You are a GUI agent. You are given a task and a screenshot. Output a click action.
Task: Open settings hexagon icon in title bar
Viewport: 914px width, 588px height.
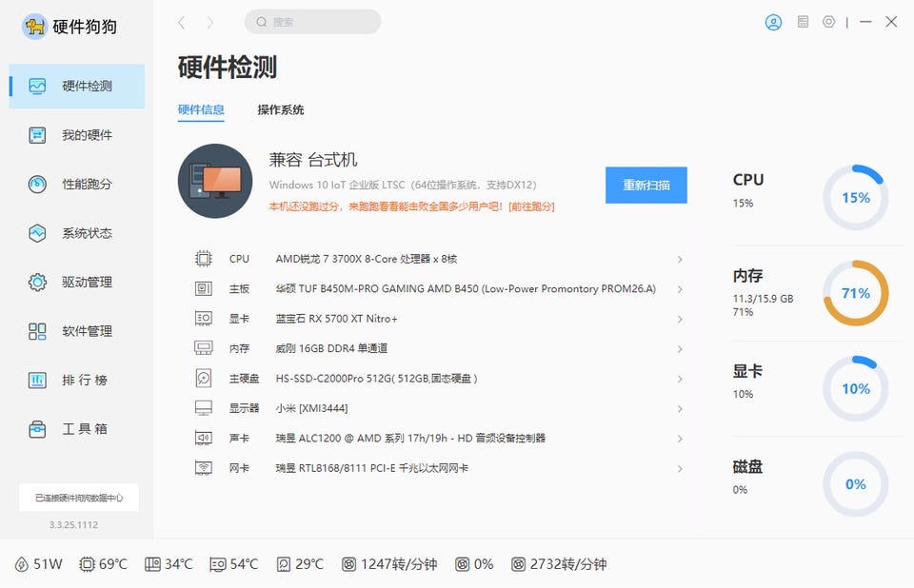tap(828, 22)
